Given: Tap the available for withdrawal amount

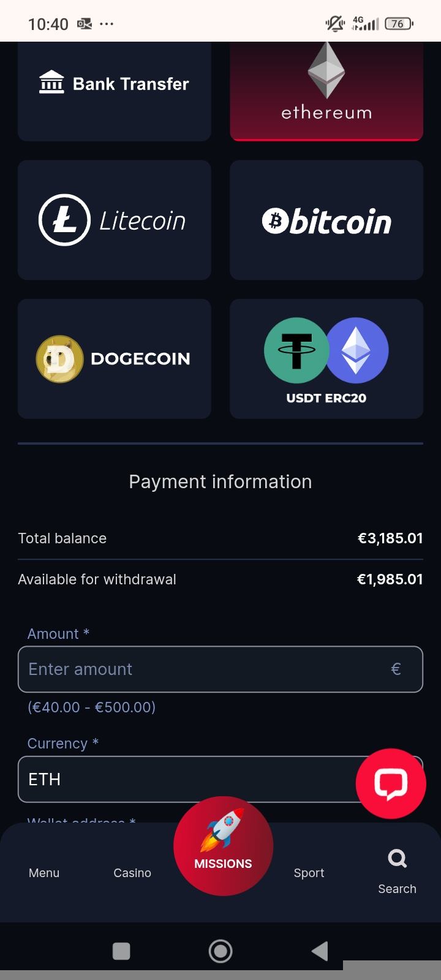Looking at the screenshot, I should point(390,579).
